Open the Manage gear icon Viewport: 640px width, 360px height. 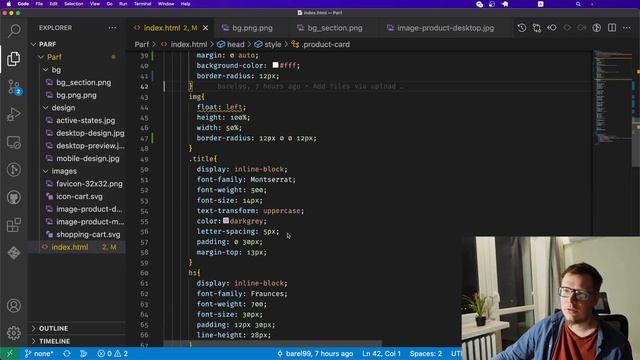point(14,333)
